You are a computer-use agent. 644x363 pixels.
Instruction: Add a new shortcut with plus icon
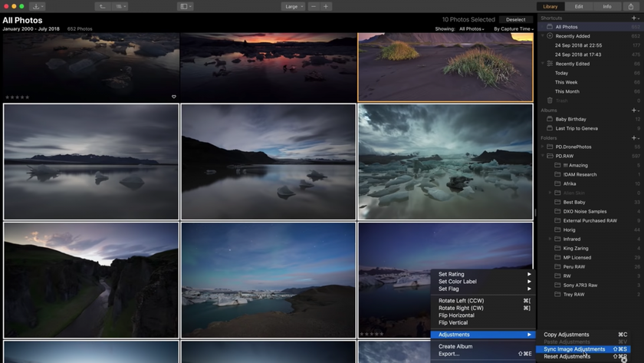tap(635, 18)
